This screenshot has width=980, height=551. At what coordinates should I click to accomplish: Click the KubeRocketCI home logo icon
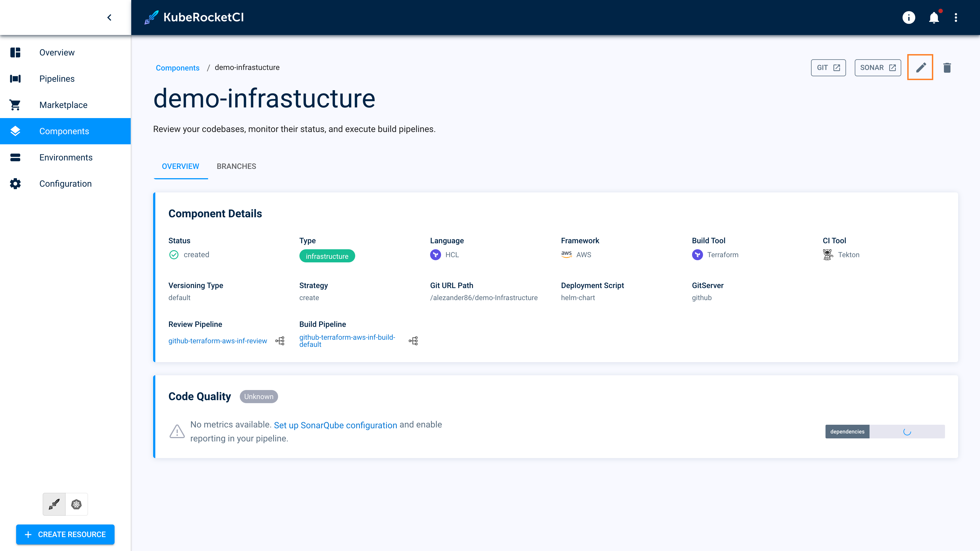click(150, 17)
